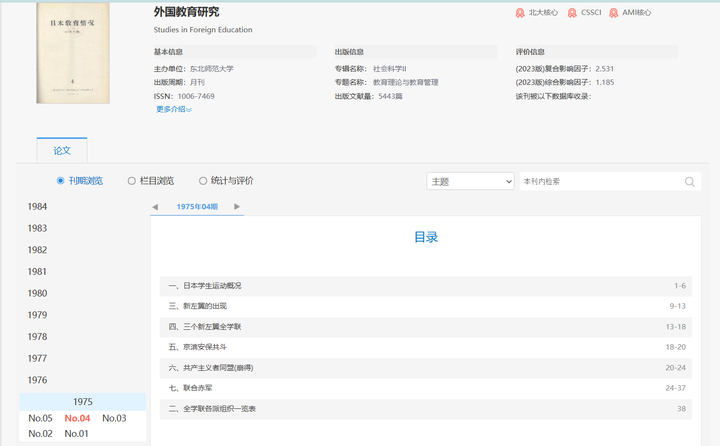Expand year 1977 issues

tap(37, 358)
